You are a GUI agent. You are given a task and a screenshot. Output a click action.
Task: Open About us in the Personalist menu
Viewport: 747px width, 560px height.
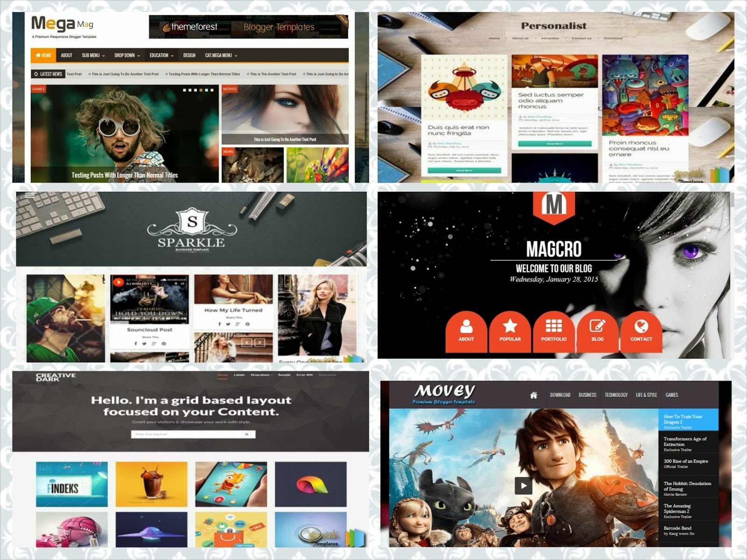pyautogui.click(x=520, y=38)
